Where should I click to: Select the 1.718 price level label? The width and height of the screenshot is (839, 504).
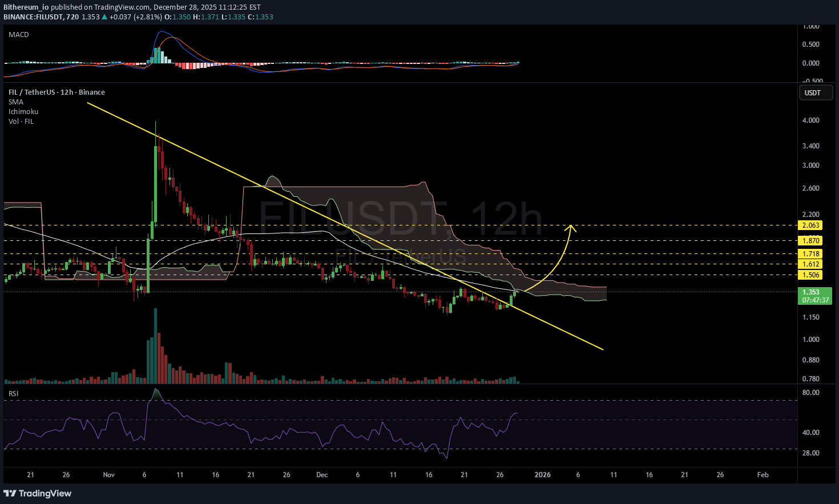click(x=810, y=254)
